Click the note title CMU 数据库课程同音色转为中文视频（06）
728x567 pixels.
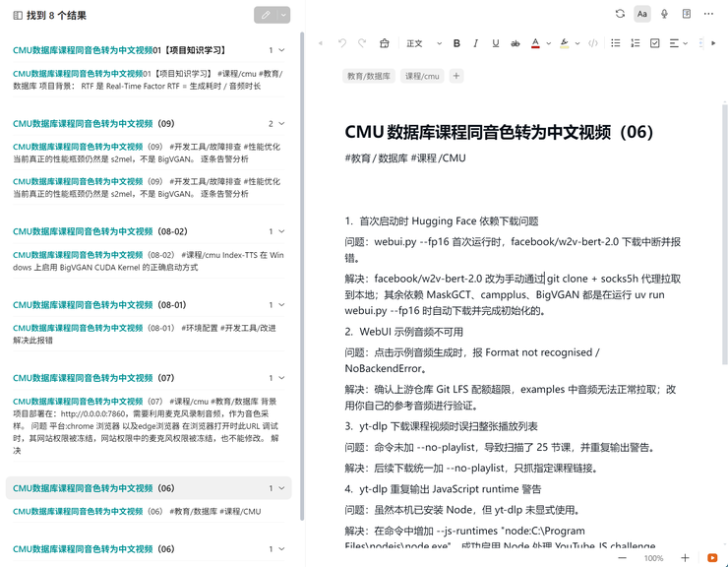click(x=499, y=132)
